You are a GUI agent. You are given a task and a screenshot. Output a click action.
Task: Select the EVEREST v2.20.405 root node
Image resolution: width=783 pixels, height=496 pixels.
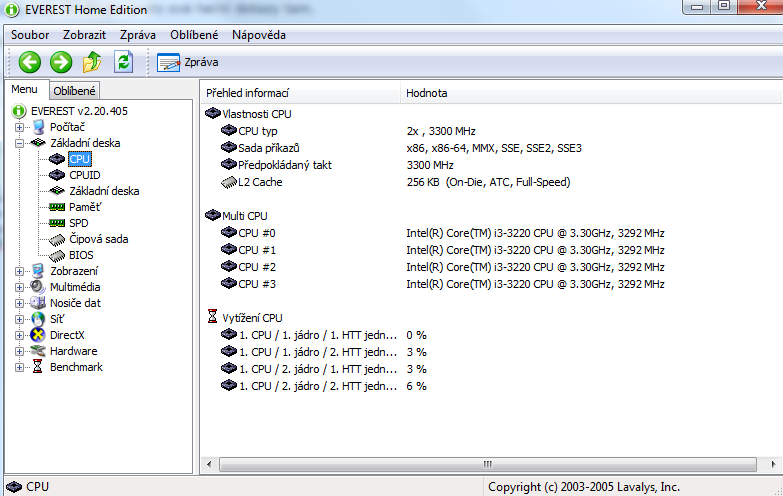click(79, 111)
